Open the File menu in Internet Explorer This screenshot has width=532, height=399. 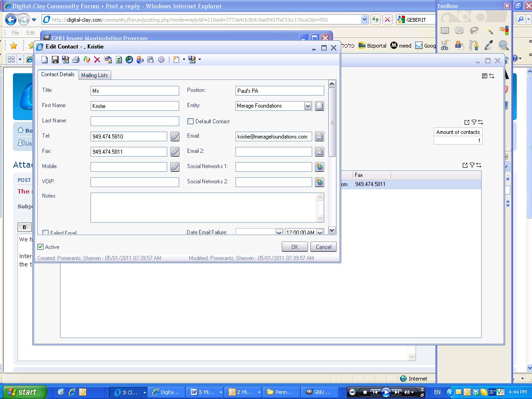[15, 33]
